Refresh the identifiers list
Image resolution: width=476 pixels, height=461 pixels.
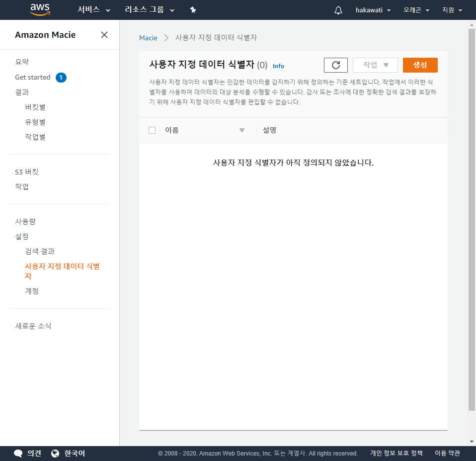336,65
